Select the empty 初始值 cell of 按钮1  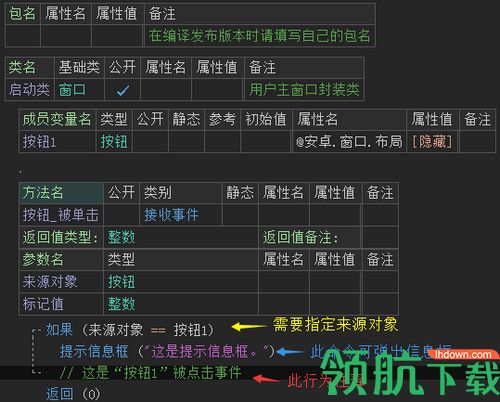pos(266,142)
